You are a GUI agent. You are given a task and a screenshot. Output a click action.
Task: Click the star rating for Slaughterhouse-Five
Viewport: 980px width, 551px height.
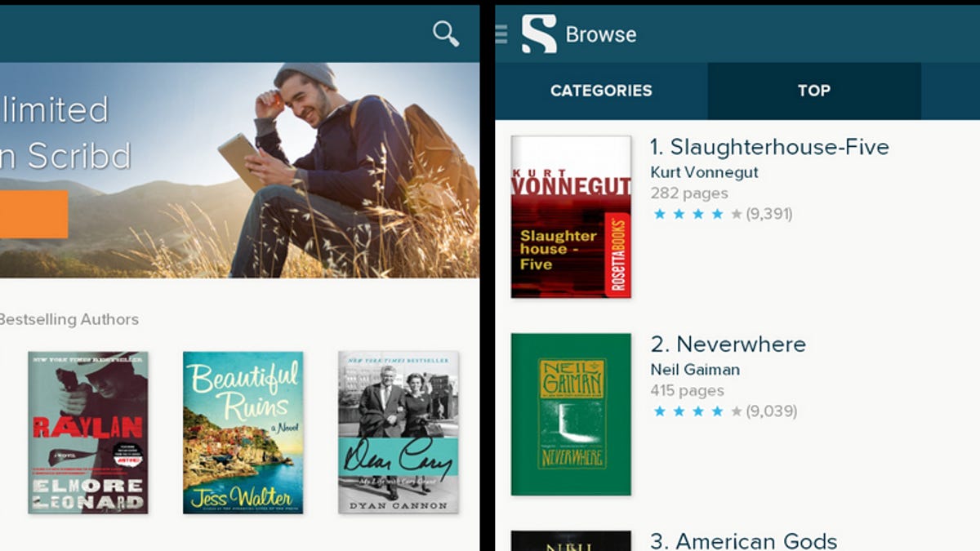click(723, 214)
